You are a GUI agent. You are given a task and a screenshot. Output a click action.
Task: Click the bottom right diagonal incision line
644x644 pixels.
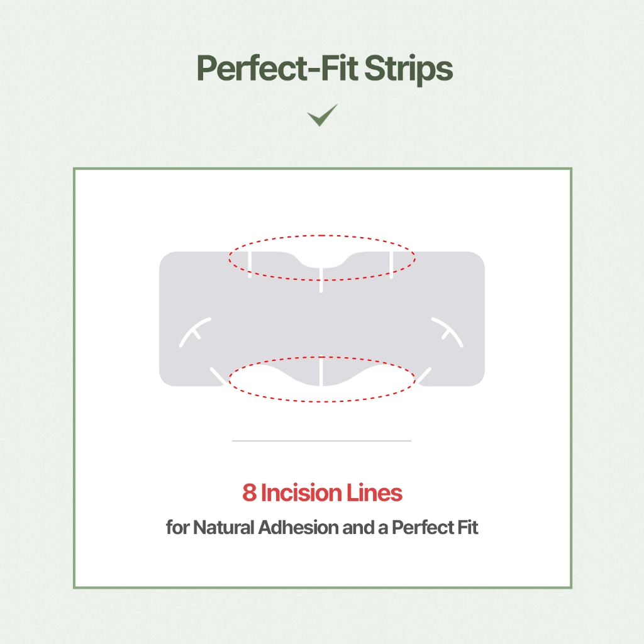pos(424,375)
